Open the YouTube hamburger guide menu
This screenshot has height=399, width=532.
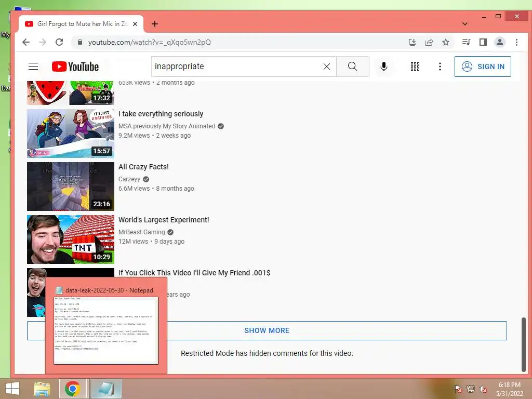tap(33, 66)
